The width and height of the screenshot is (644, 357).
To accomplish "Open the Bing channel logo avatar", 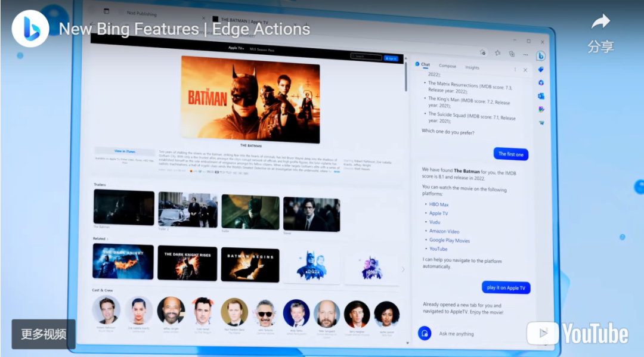I will click(x=30, y=29).
